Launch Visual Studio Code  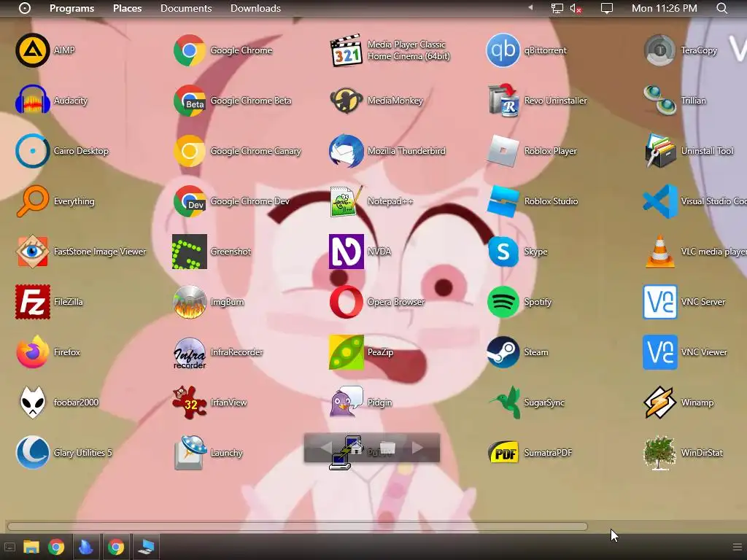click(659, 201)
